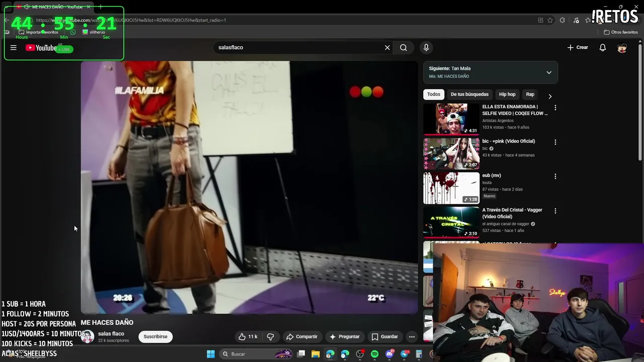Open a new browser tab

point(101,7)
